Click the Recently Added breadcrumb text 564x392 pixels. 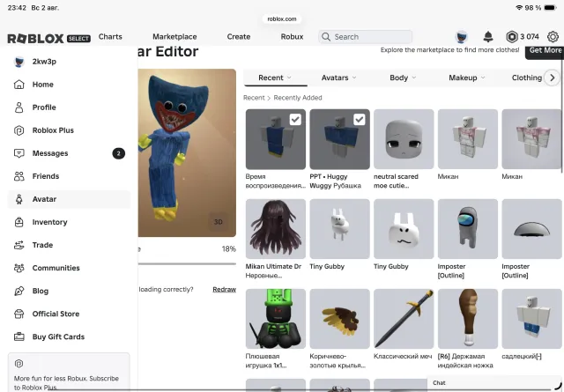point(298,98)
